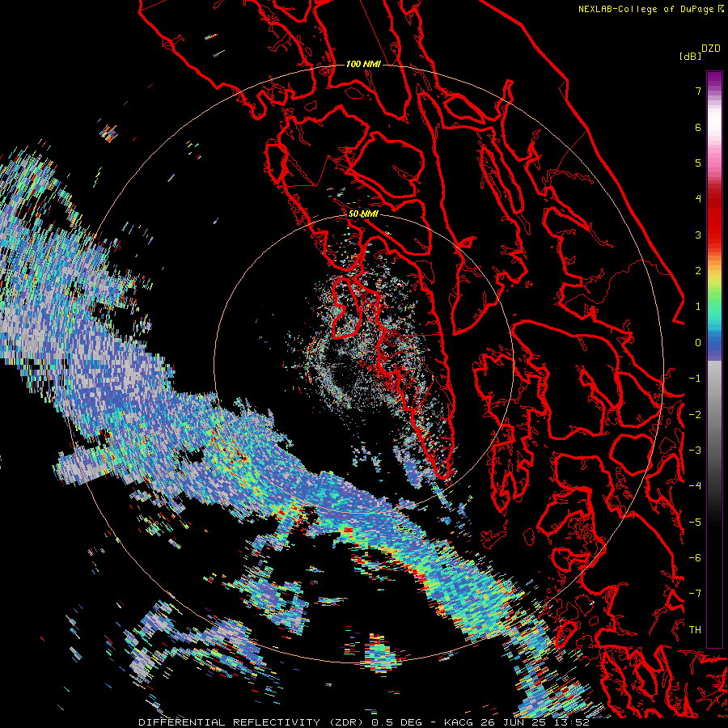Click the -4 value on the color scale

point(695,486)
